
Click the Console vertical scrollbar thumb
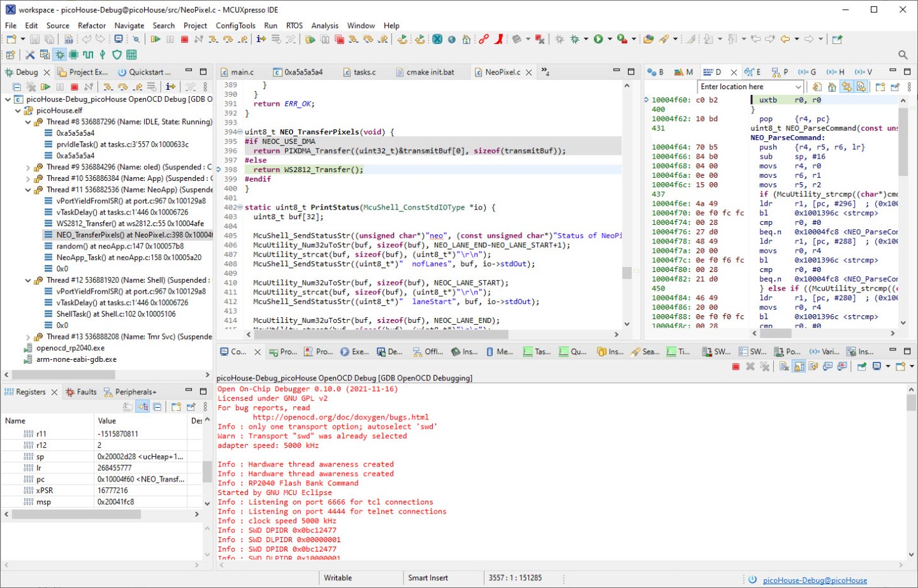tap(911, 403)
